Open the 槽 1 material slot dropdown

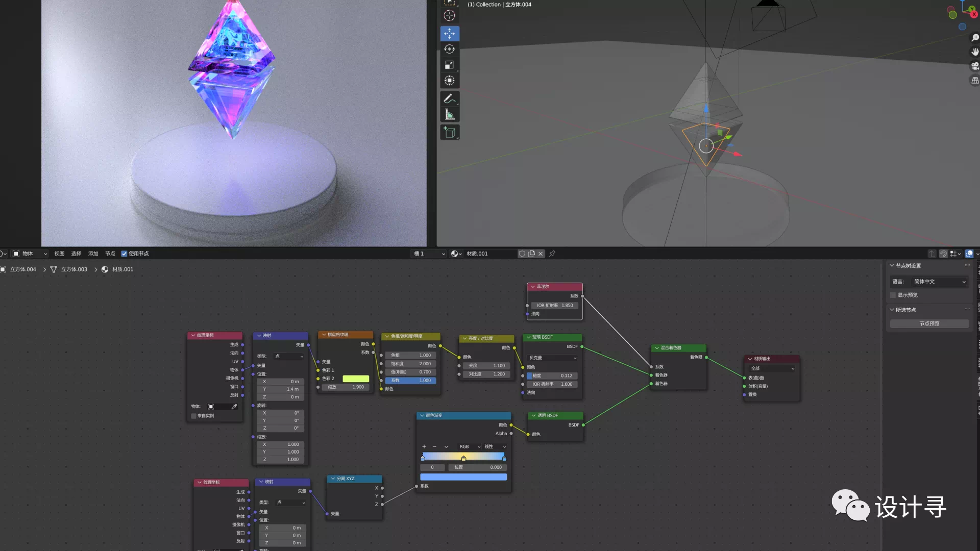coord(429,254)
